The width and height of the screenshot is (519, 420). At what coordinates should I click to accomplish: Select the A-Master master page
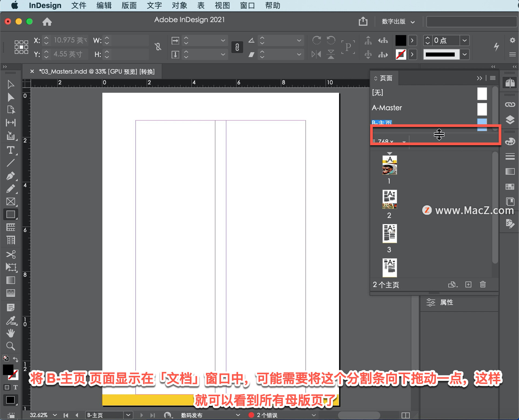[387, 108]
